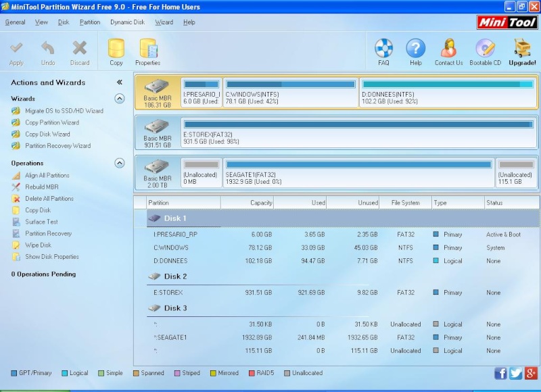Sort by the Unused column header
Image resolution: width=541 pixels, height=392 pixels.
click(353, 203)
